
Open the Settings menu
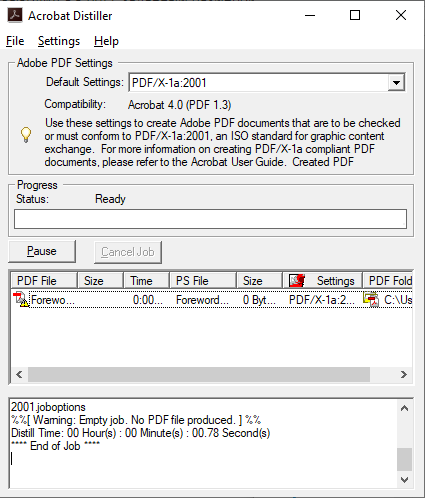tap(59, 41)
